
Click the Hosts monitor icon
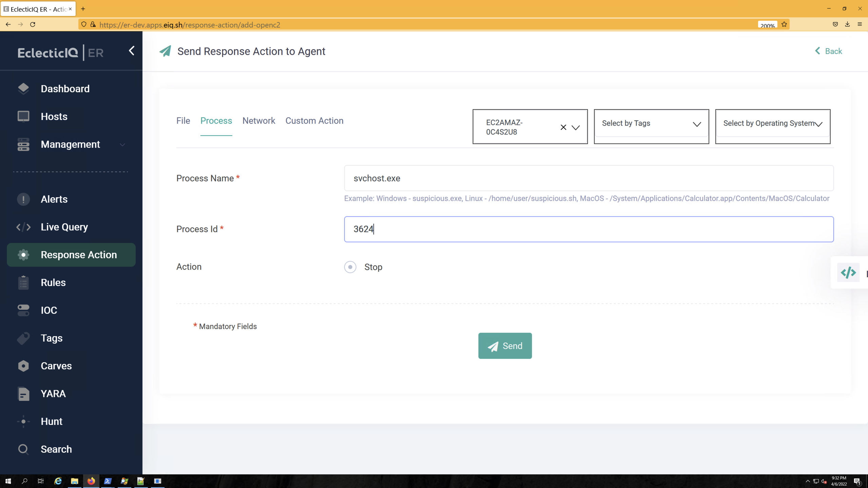coord(23,117)
